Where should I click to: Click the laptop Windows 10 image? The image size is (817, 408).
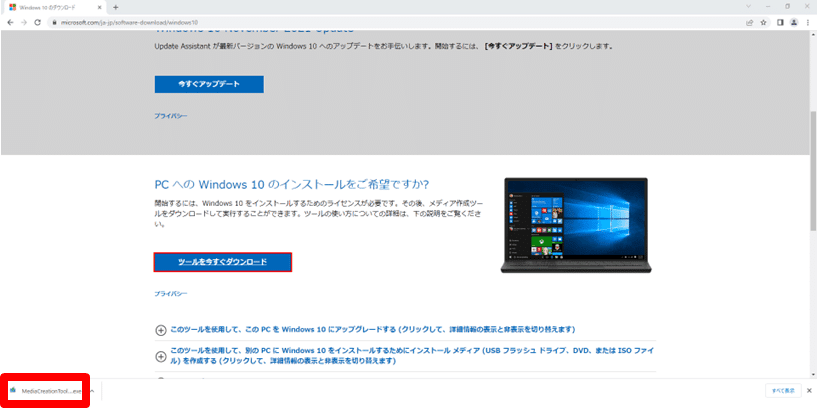click(576, 225)
